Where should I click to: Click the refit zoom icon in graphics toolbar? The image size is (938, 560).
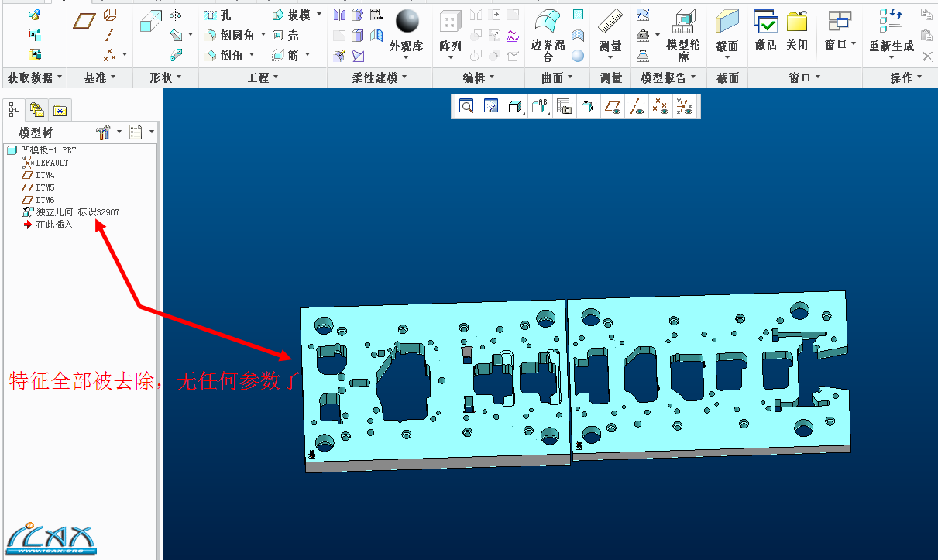[x=466, y=107]
